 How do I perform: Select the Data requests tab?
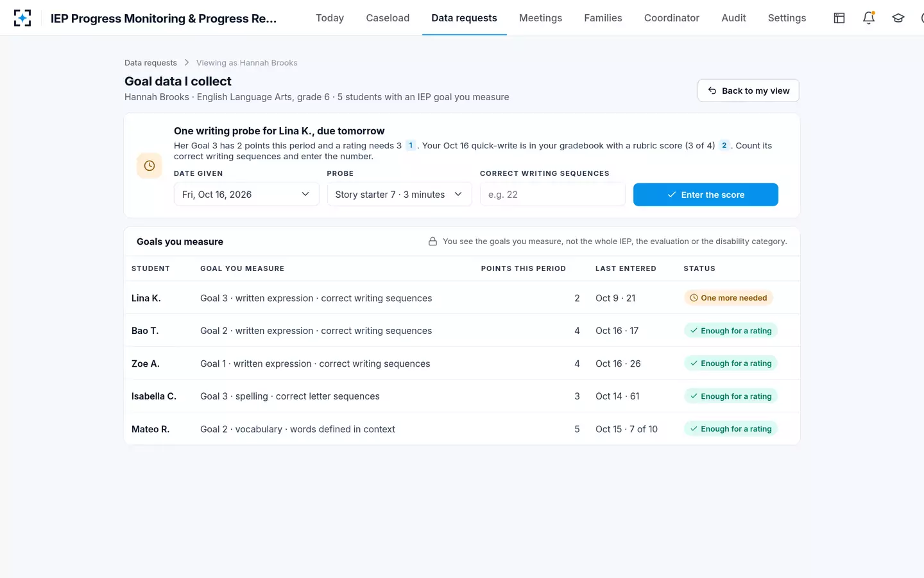464,18
